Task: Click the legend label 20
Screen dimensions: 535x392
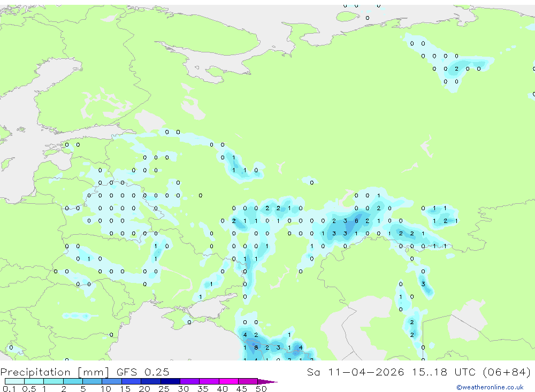Action: [144, 389]
